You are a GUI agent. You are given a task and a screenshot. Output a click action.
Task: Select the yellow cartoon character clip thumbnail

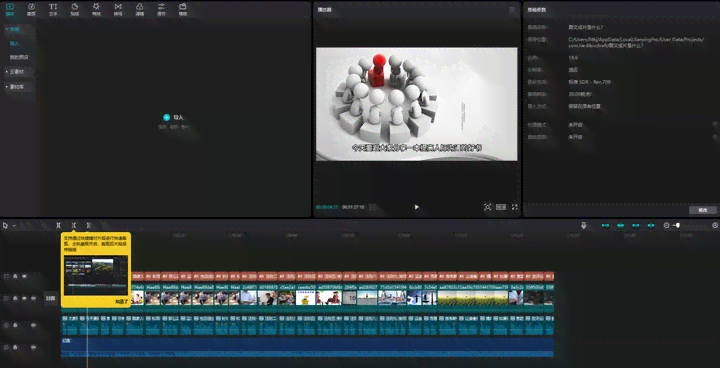click(305, 298)
